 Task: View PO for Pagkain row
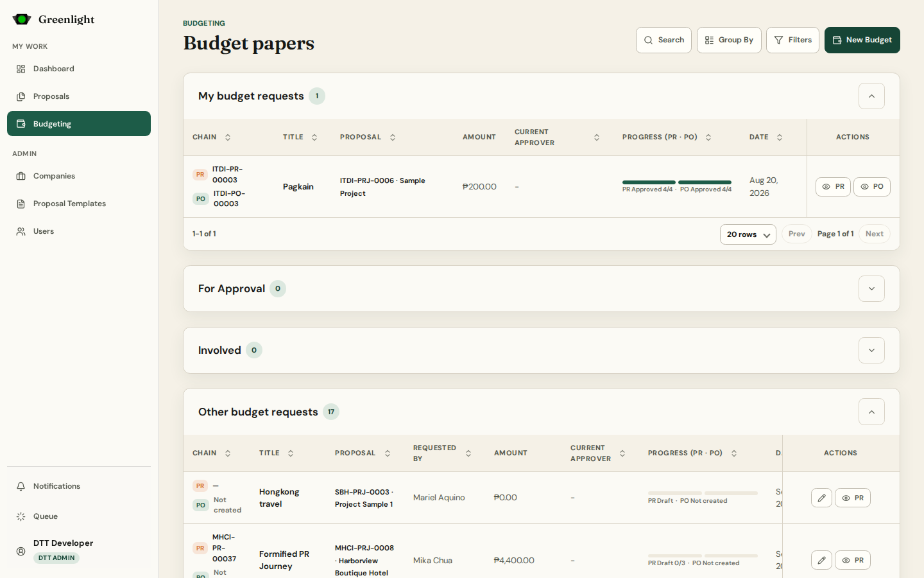[872, 187]
